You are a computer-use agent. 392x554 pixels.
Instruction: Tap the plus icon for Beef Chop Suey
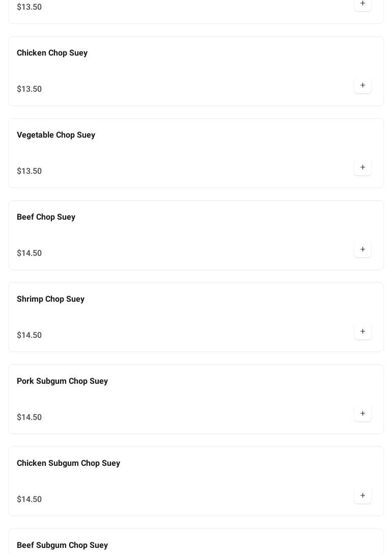pyautogui.click(x=362, y=249)
